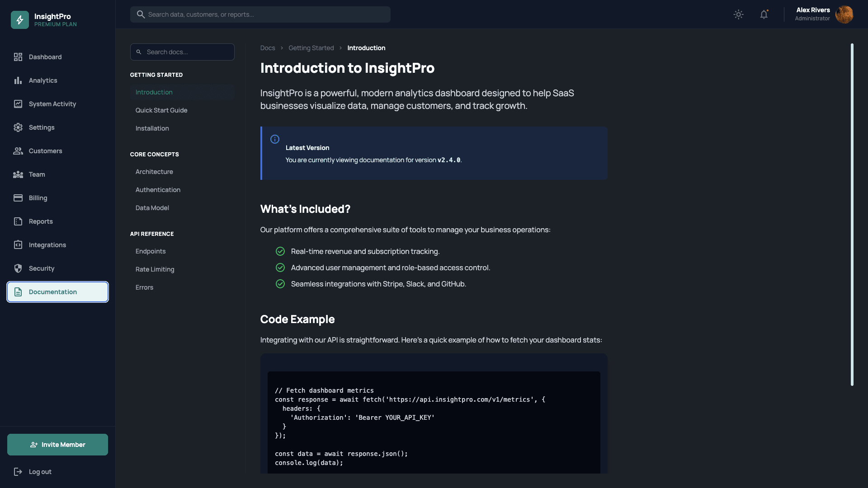This screenshot has width=868, height=488.
Task: Open the Rate Limiting documentation page
Action: pos(155,269)
